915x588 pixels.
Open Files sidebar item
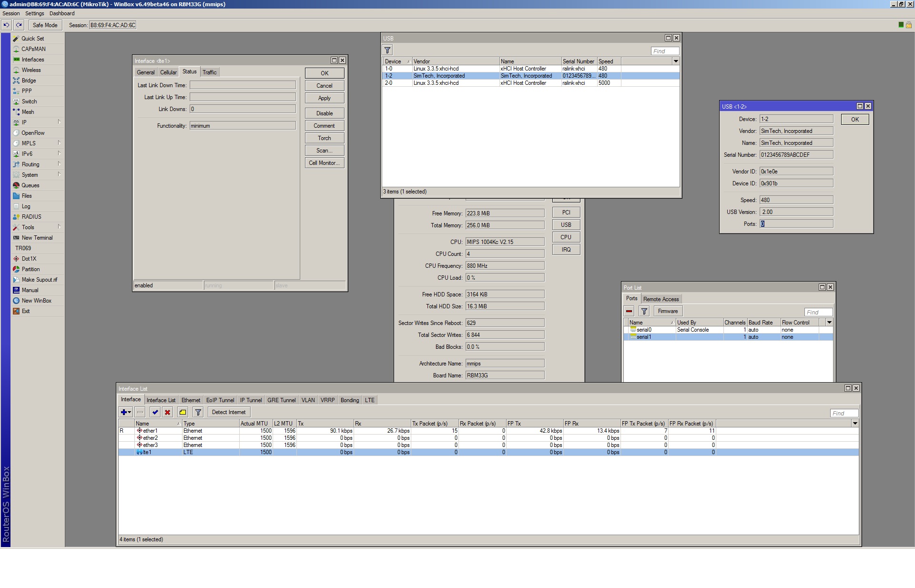click(27, 196)
